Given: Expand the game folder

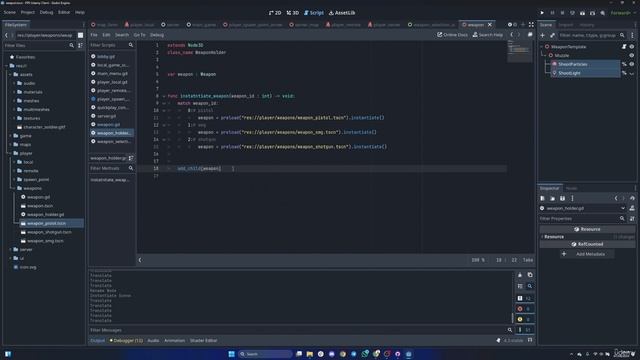Looking at the screenshot, I should [11, 136].
